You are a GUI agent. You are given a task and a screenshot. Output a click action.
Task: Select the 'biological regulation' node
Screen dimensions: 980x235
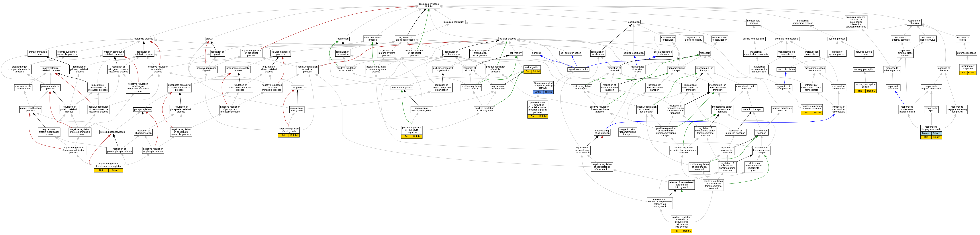454,22
